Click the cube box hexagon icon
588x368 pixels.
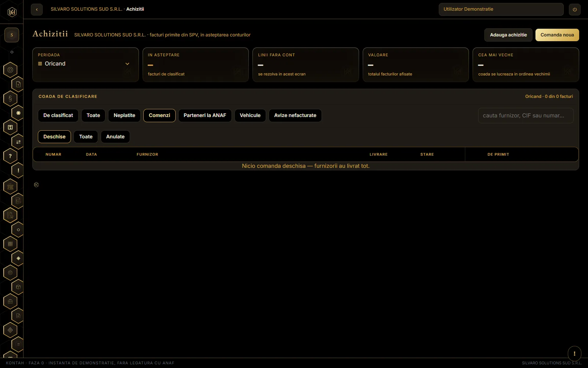coord(18,287)
